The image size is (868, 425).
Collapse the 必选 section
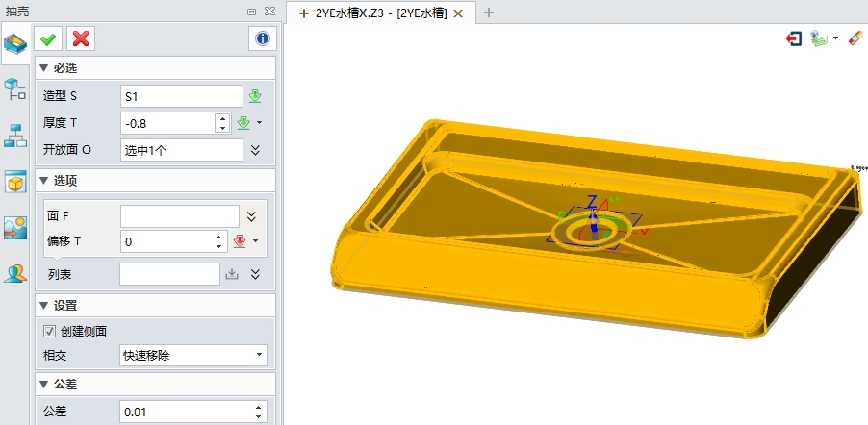pos(43,68)
